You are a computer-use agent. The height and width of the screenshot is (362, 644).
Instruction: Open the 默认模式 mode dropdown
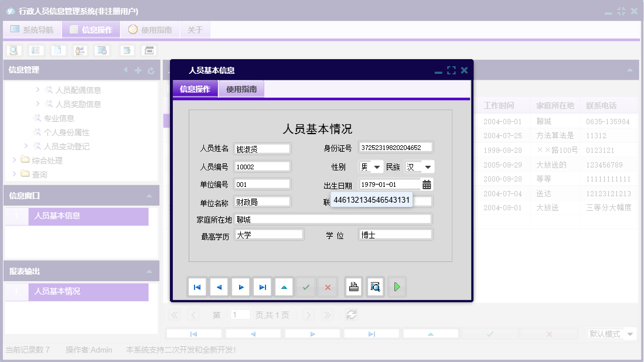click(x=609, y=333)
